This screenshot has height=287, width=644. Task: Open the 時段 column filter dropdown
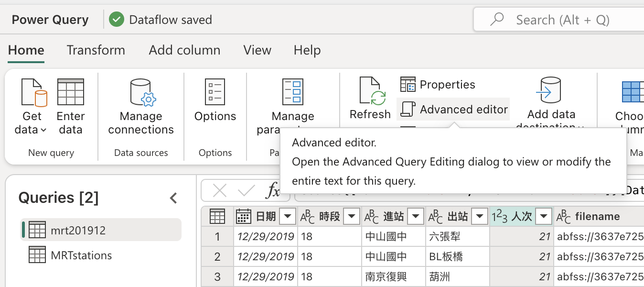[x=352, y=217]
